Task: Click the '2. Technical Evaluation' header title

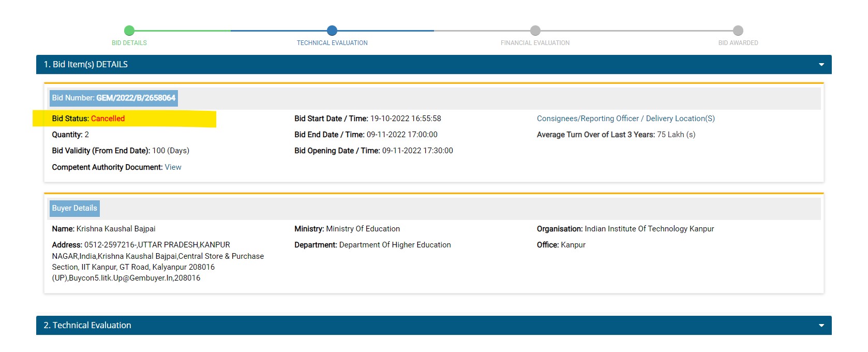Action: coord(87,326)
